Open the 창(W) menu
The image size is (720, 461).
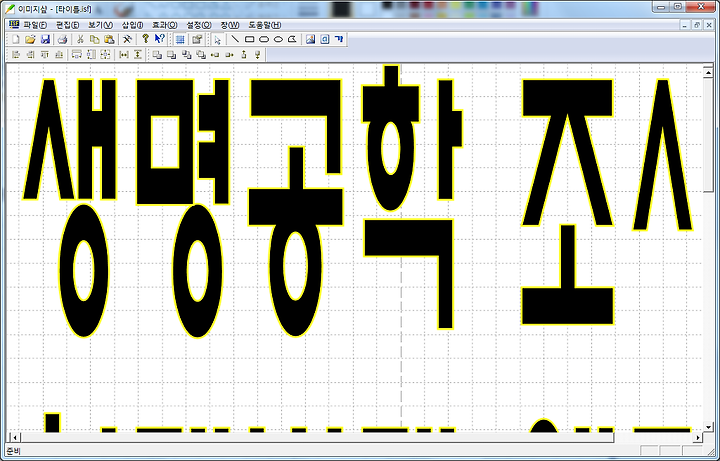230,25
